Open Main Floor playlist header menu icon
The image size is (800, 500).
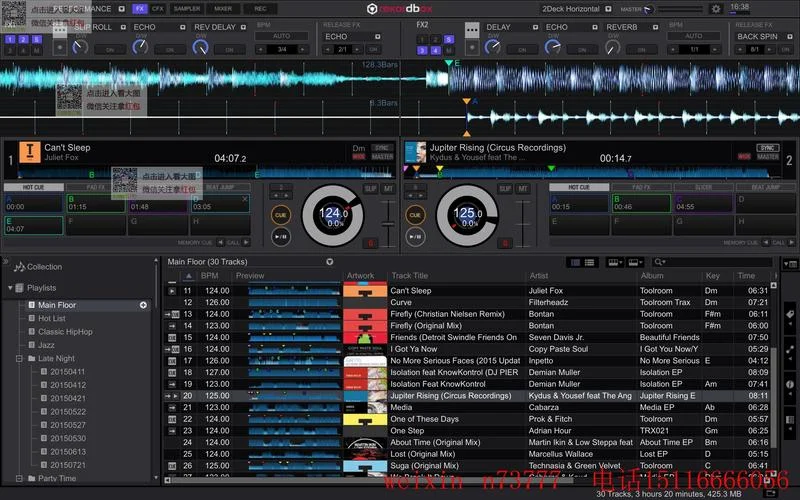pos(330,262)
